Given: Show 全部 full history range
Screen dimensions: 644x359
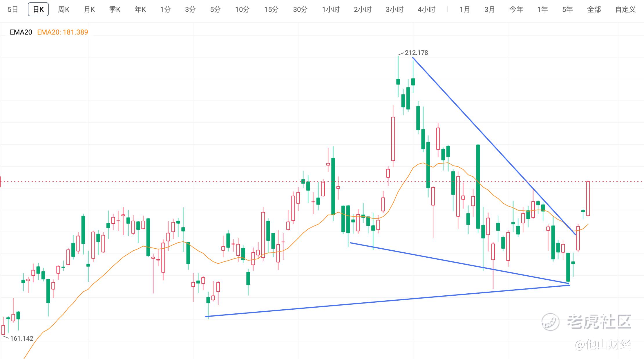Looking at the screenshot, I should point(594,10).
